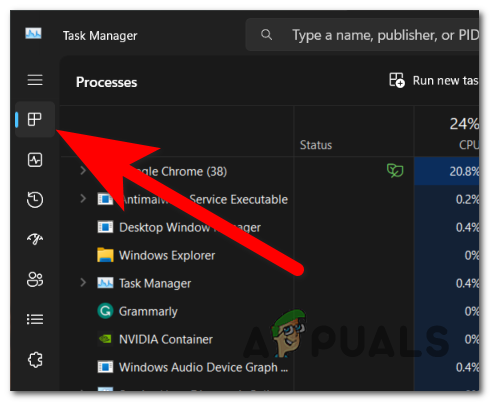This screenshot has width=490, height=402.
Task: Click the search magnifier icon
Action: point(266,34)
